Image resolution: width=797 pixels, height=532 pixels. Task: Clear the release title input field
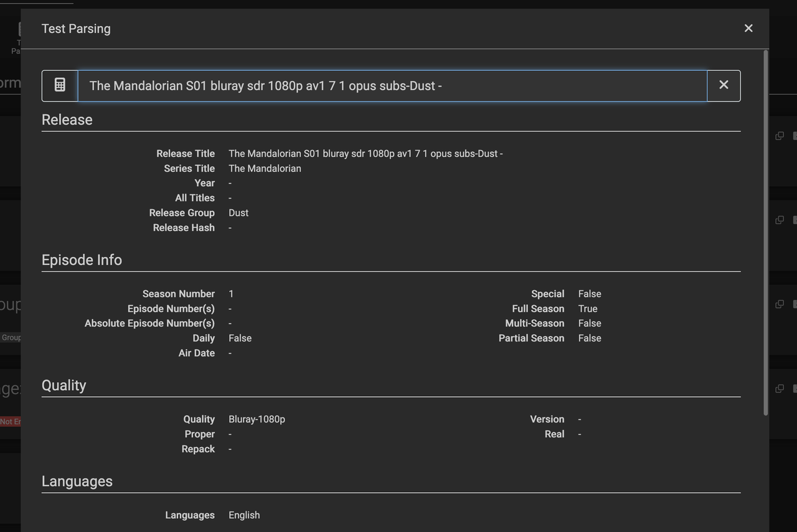coord(724,85)
